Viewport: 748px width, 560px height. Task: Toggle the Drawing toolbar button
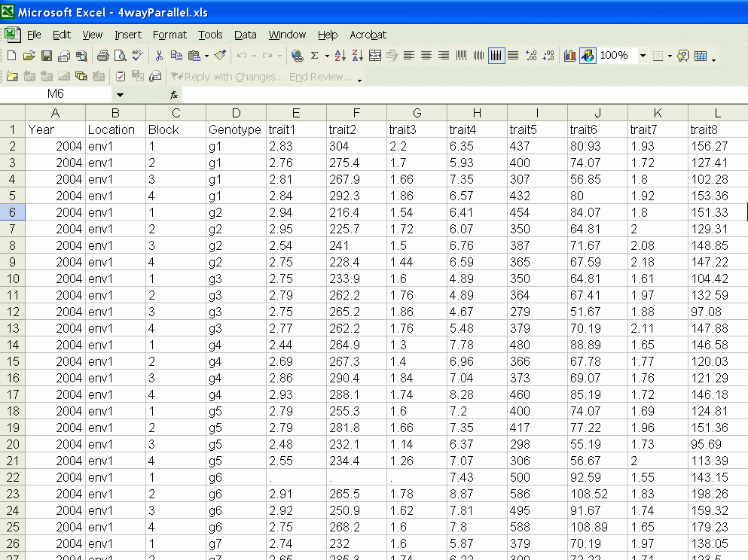pyautogui.click(x=588, y=56)
